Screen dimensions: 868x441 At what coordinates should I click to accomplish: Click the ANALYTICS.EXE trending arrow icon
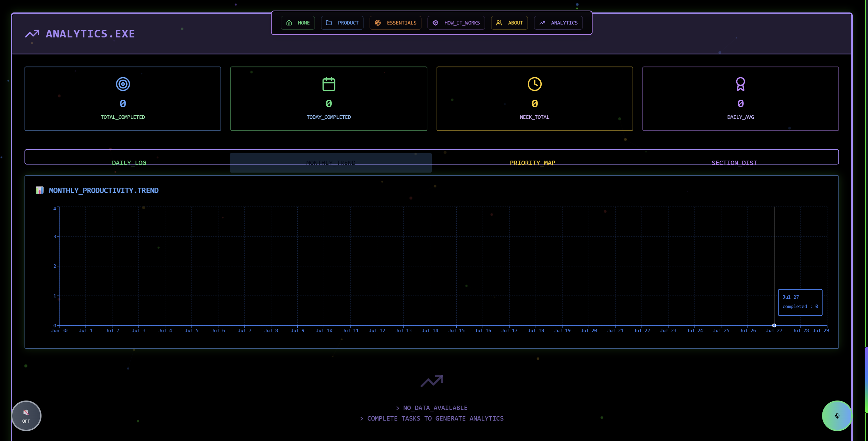[x=32, y=34]
